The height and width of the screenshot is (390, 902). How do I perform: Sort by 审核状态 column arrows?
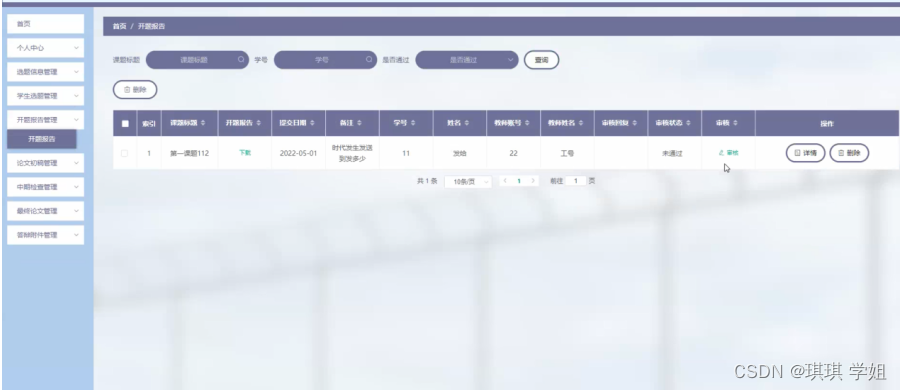689,123
